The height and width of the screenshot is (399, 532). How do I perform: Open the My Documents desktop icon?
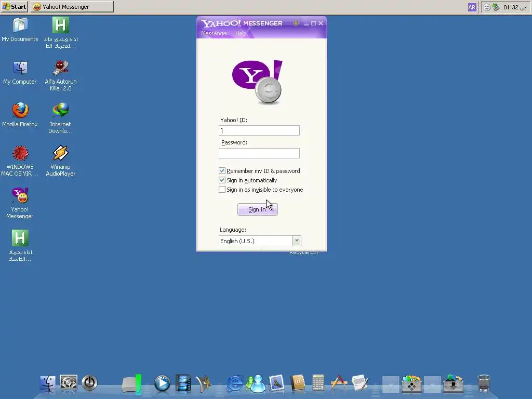[x=20, y=30]
